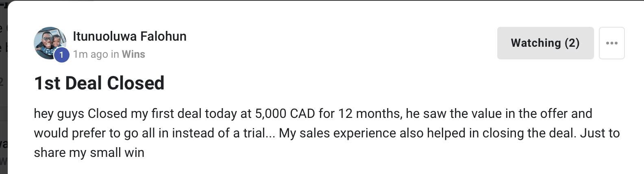644x174 pixels.
Task: Toggle the Watching (2) button
Action: pos(545,43)
